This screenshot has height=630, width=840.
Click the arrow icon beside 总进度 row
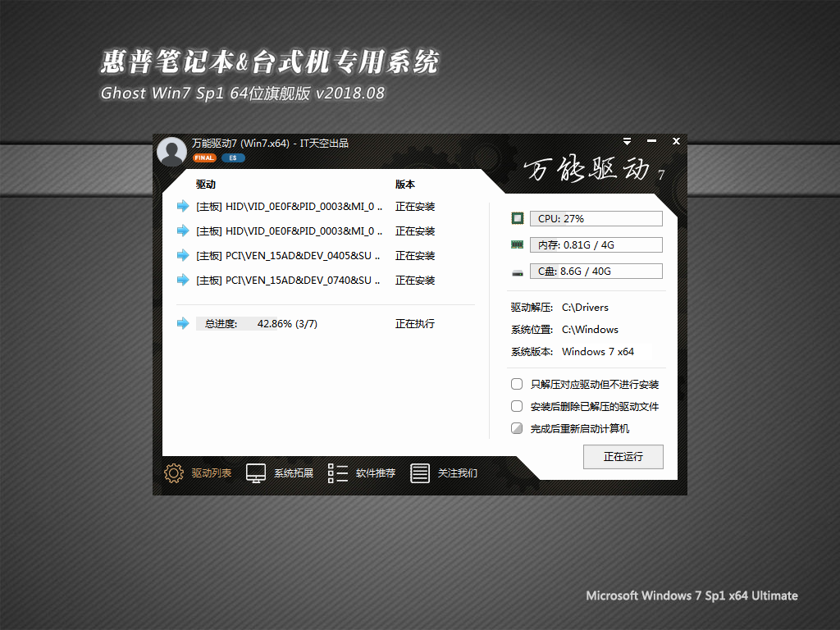pyautogui.click(x=183, y=323)
